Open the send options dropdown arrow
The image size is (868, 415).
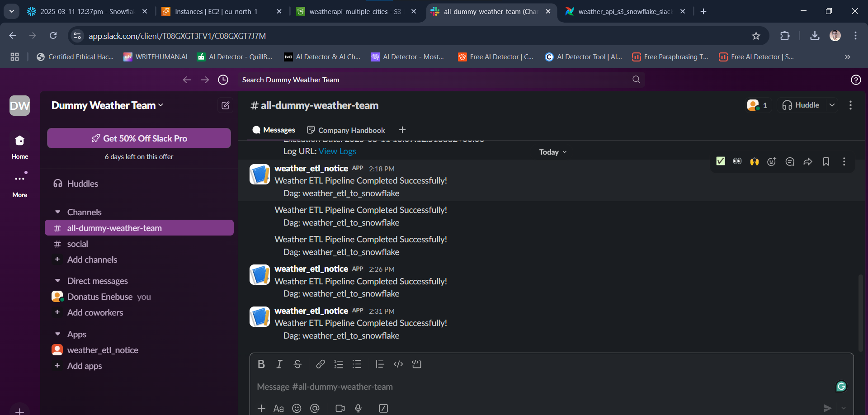(x=843, y=408)
